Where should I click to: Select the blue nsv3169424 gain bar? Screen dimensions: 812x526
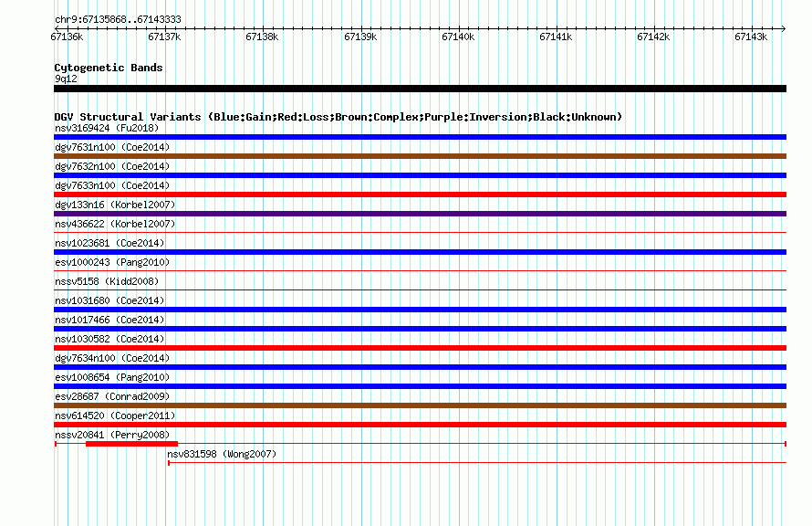pyautogui.click(x=420, y=137)
